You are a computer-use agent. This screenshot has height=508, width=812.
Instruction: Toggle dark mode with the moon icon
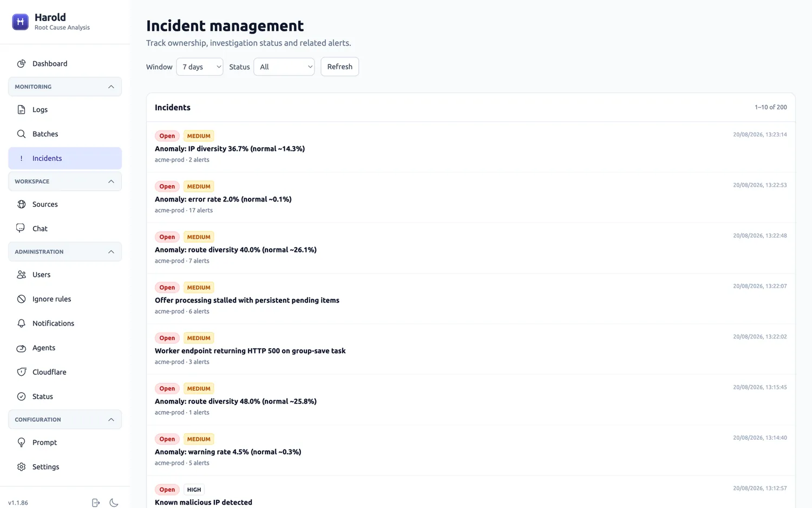[x=114, y=503]
